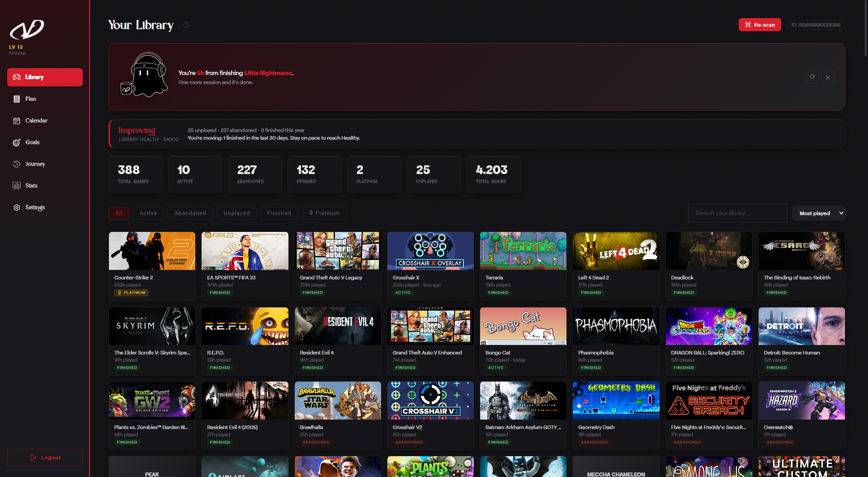Click the 2 Platinum stat card

tap(374, 175)
